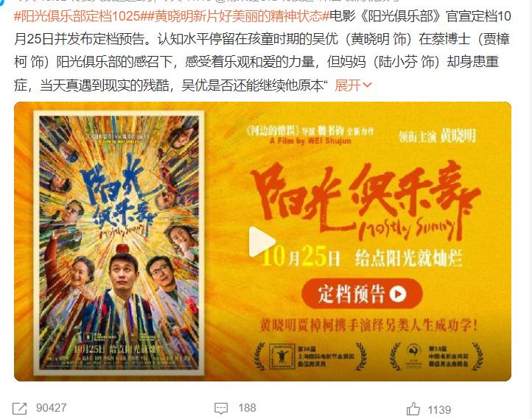This screenshot has width=532, height=419.
Task: Click the 阳光俱乐部 red title calligraphy
Action: click(364, 200)
